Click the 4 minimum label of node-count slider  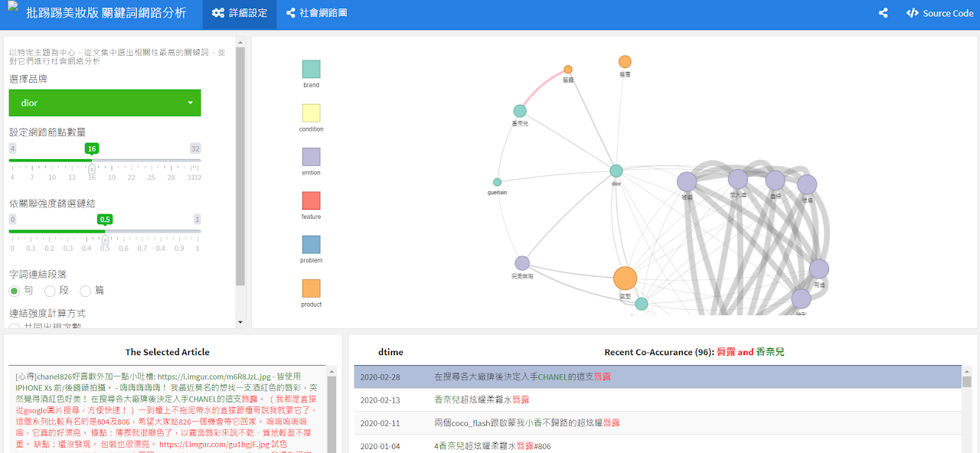point(12,148)
